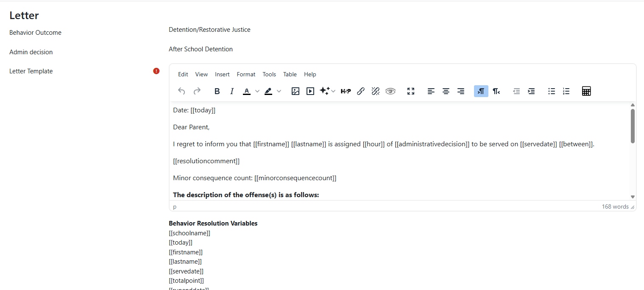Click the 'Letter Template' label
The height and width of the screenshot is (290, 644).
[31, 71]
